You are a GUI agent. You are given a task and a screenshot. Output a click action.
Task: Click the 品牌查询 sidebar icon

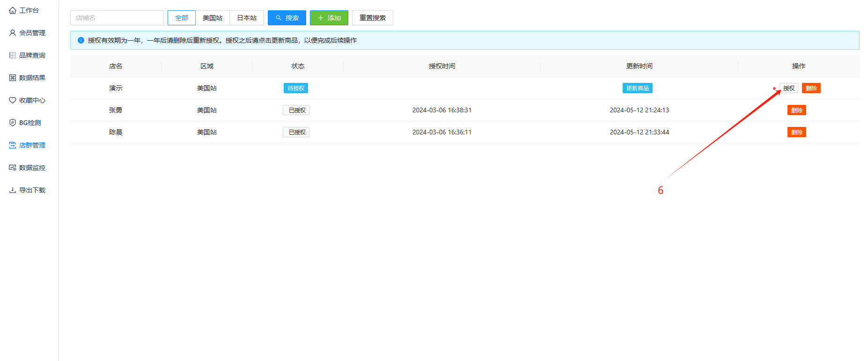pos(13,55)
